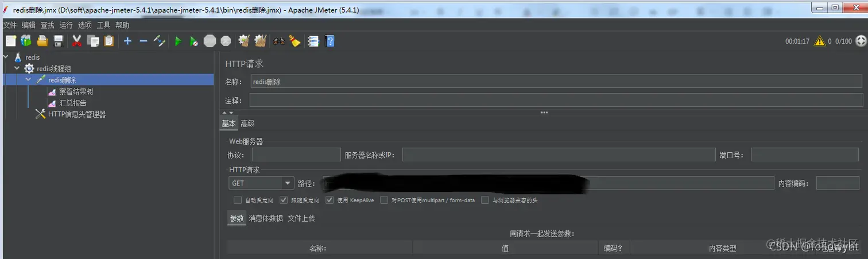The image size is (868, 259).
Task: Click the New test plan icon
Action: pyautogui.click(x=11, y=41)
